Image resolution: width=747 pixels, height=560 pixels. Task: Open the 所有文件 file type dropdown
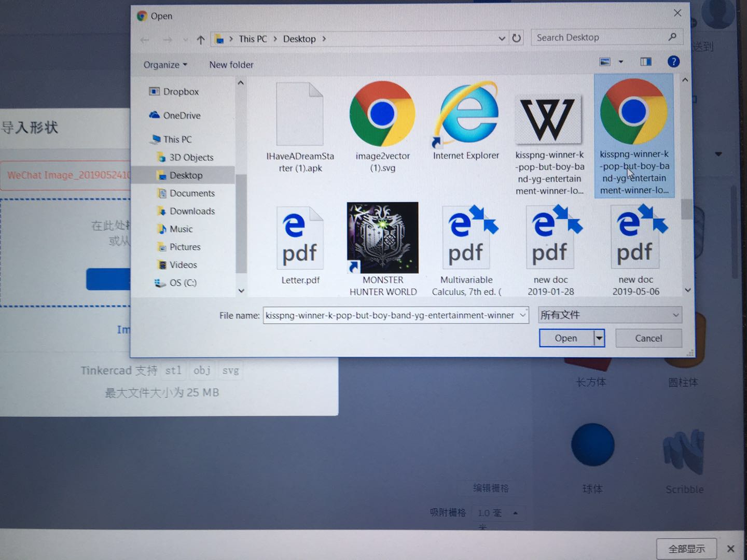pos(610,315)
